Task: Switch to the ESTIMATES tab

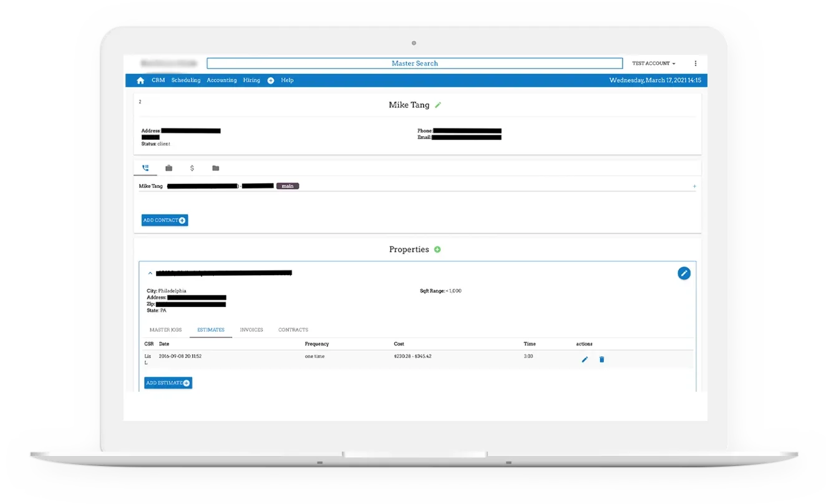Action: click(211, 330)
